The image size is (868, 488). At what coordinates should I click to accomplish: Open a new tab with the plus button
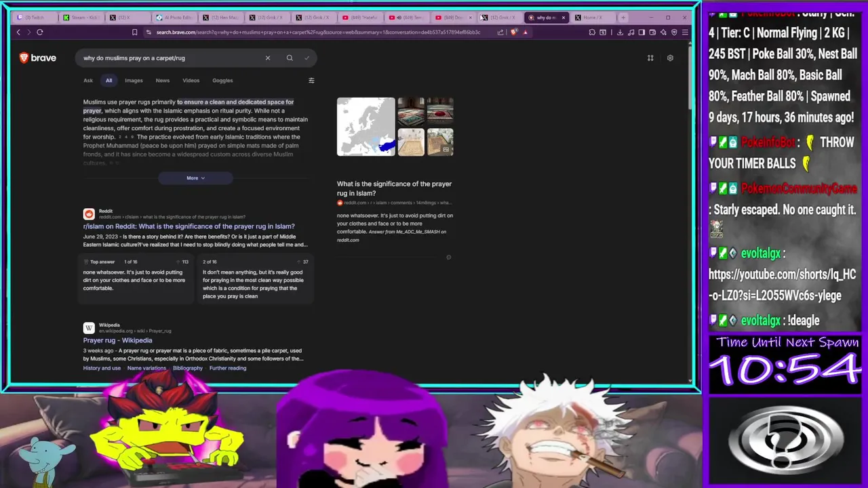click(623, 18)
